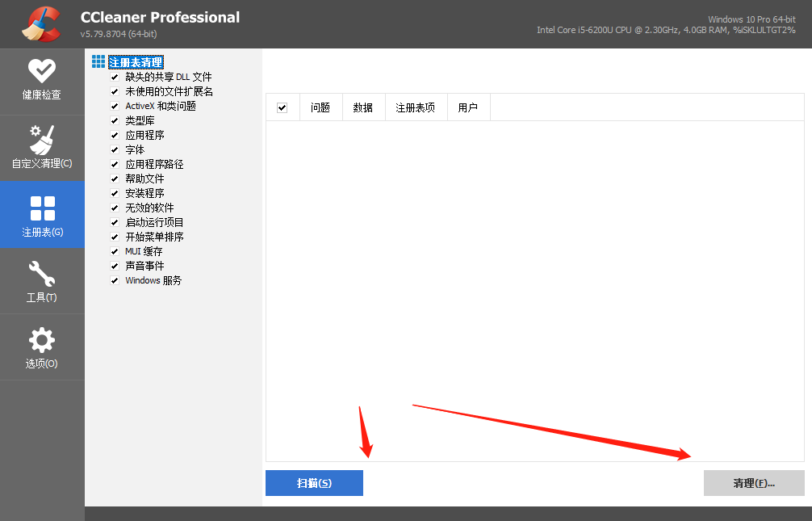
Task: Toggle ActiveX 和类问题 checkbox
Action: [115, 107]
